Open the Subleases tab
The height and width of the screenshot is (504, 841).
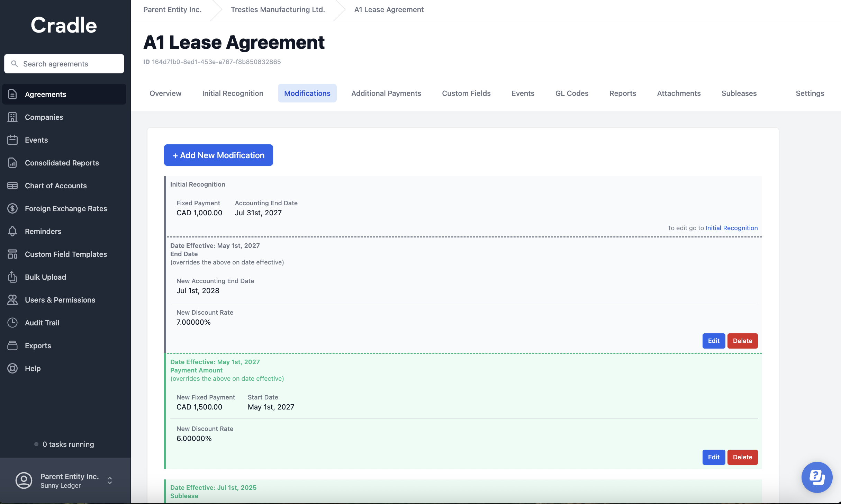click(739, 93)
